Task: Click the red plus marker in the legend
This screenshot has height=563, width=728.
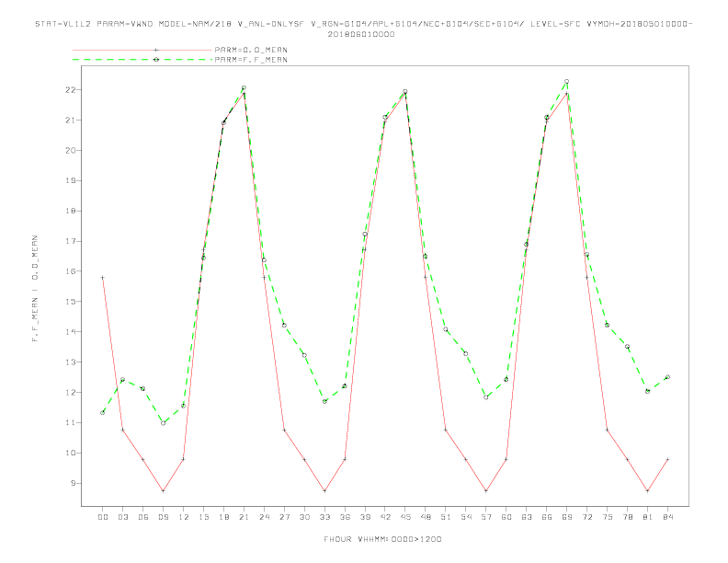Action: 156,50
